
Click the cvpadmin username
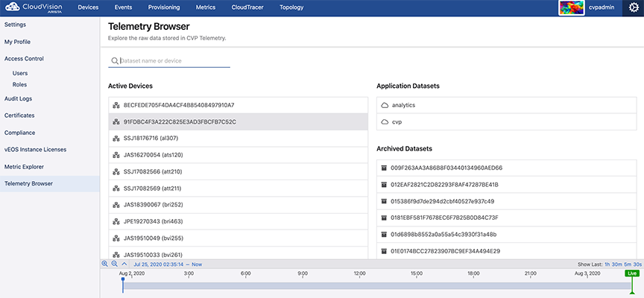point(602,7)
